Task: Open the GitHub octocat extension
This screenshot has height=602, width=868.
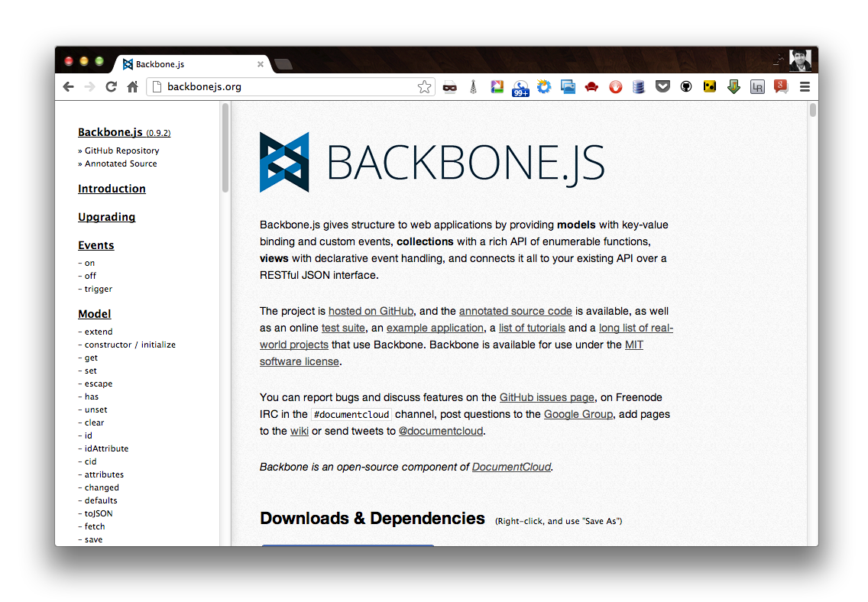Action: click(686, 87)
